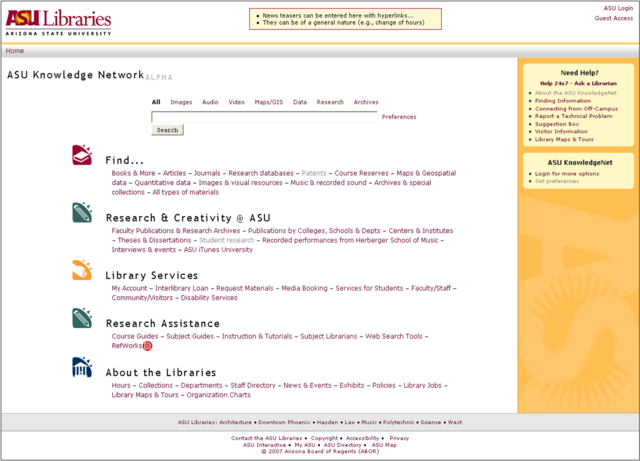Viewport: 640px width, 461px height.
Task: Open ASU iTunes University link
Action: click(x=218, y=249)
